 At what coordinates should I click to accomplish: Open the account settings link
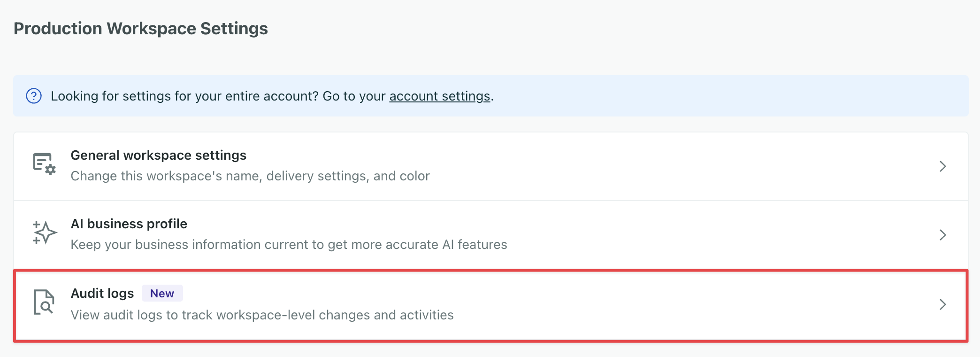[439, 96]
